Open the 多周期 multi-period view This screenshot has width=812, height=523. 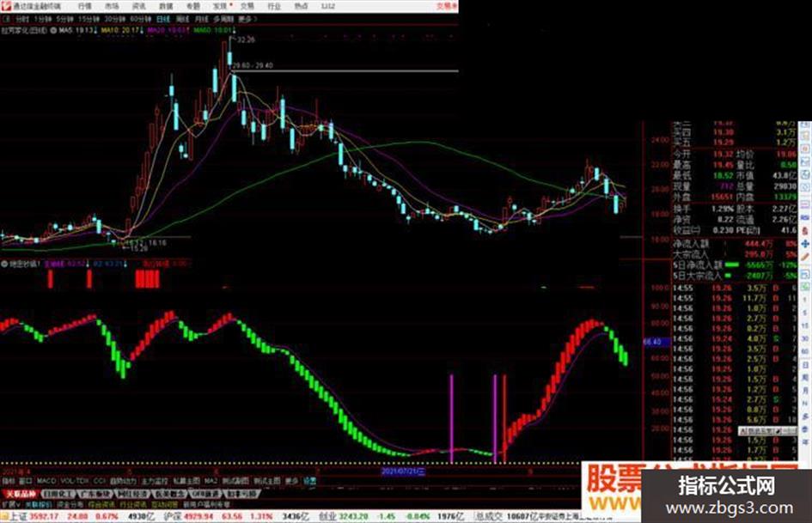223,19
